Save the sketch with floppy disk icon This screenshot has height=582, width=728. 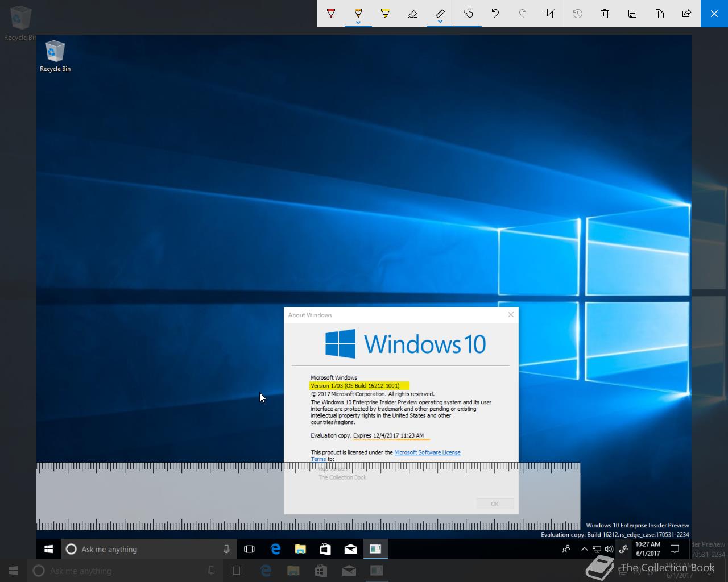632,14
